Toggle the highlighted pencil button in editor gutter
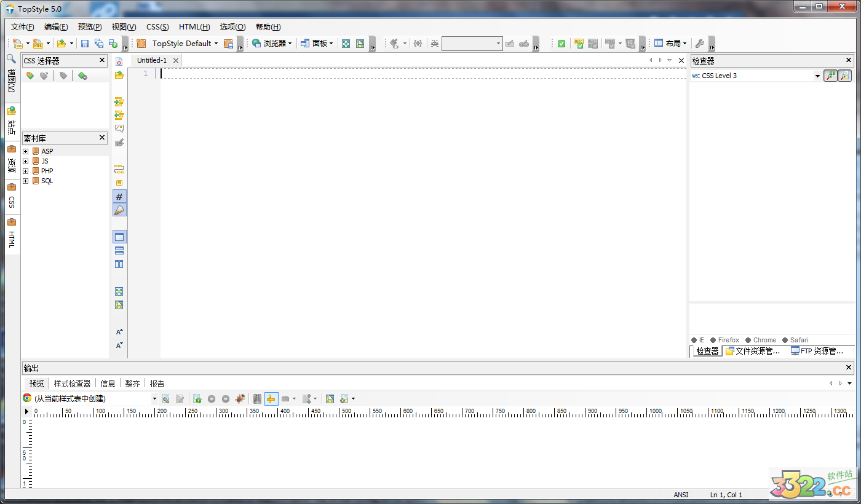Image resolution: width=861 pixels, height=504 pixels. [119, 210]
